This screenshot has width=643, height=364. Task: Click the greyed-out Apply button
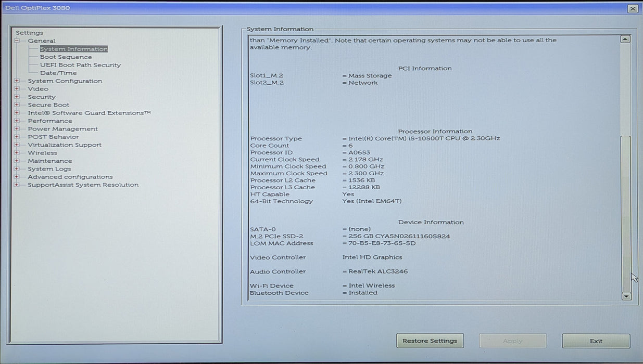tap(513, 341)
